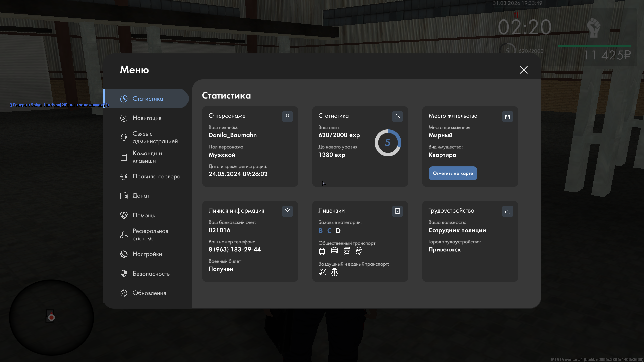Click the level 5 experience progress ring
Image resolution: width=644 pixels, height=362 pixels.
click(x=388, y=143)
